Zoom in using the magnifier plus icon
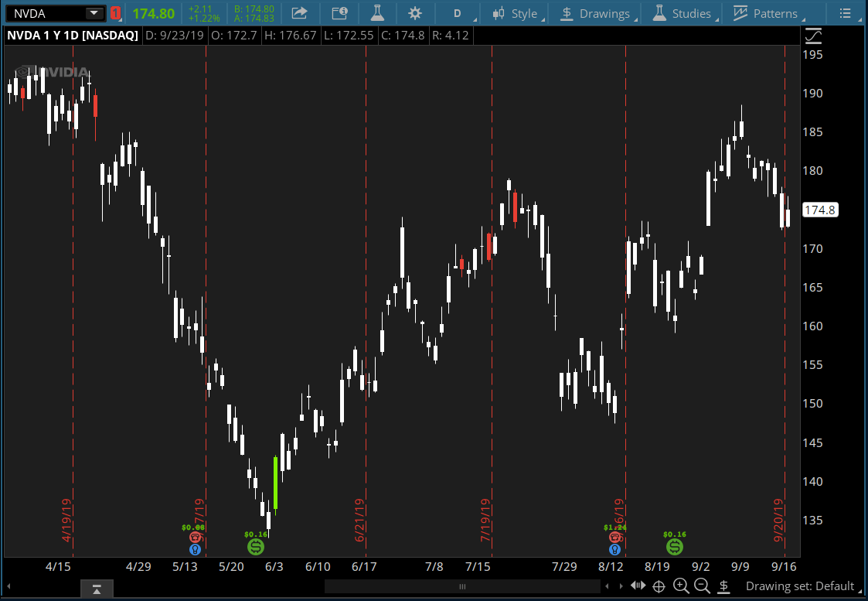868x601 pixels. click(x=681, y=586)
